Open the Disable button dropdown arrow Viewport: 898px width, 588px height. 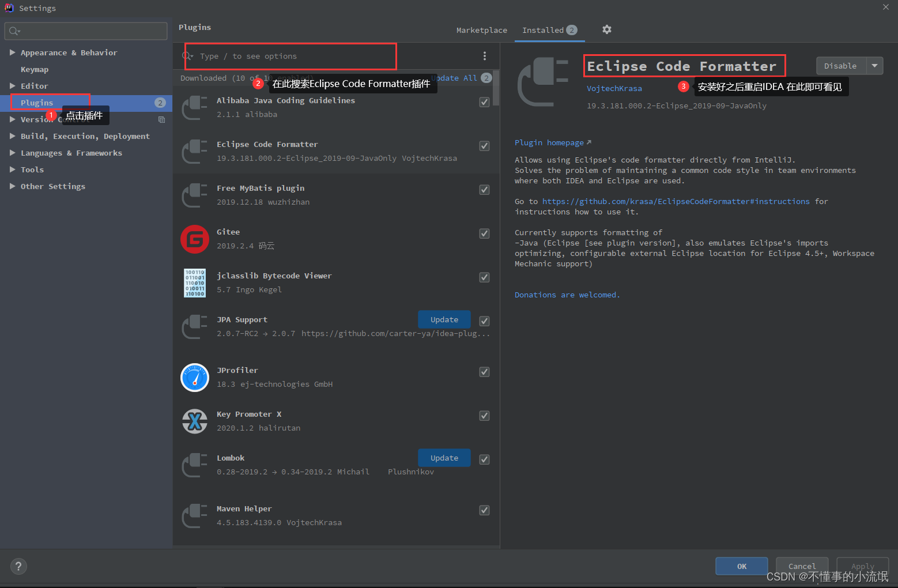coord(874,66)
